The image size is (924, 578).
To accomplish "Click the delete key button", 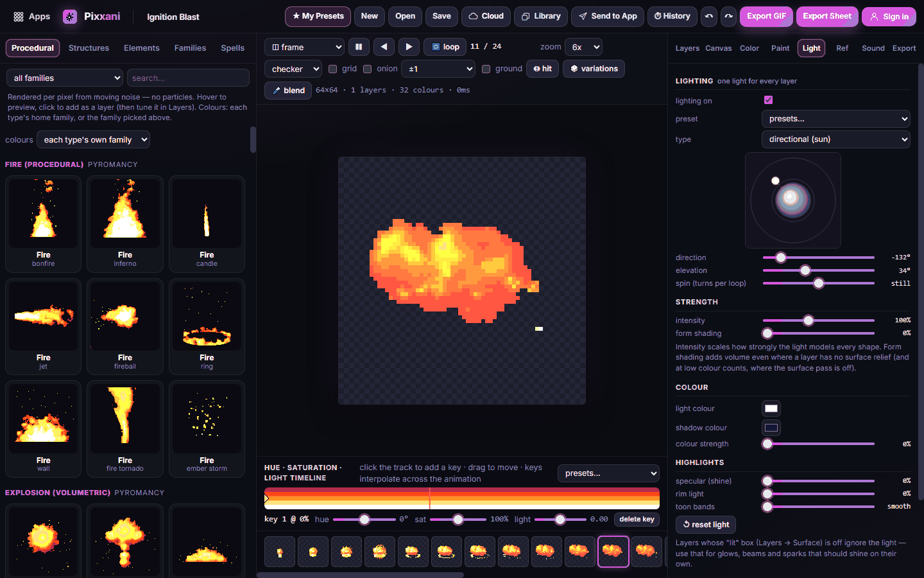I will pyautogui.click(x=637, y=519).
